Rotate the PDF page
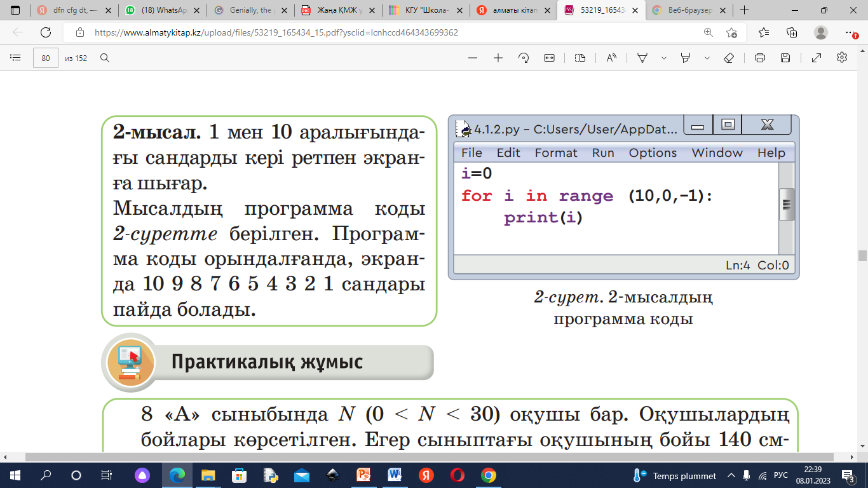The image size is (868, 488). (524, 58)
